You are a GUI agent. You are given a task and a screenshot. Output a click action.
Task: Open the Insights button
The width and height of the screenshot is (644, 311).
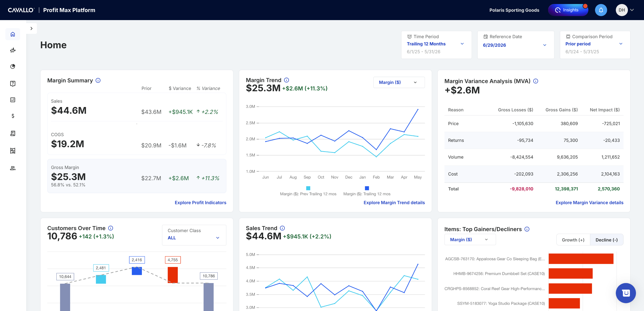pyautogui.click(x=568, y=10)
